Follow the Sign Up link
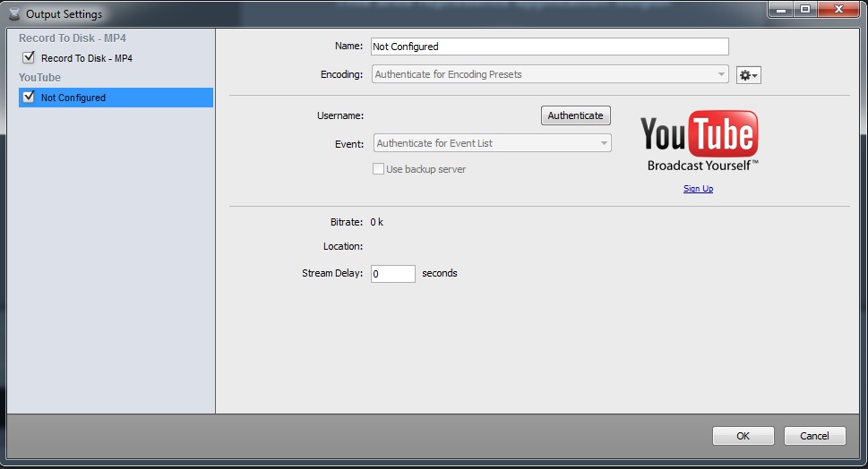Viewport: 868px width, 469px height. (698, 189)
